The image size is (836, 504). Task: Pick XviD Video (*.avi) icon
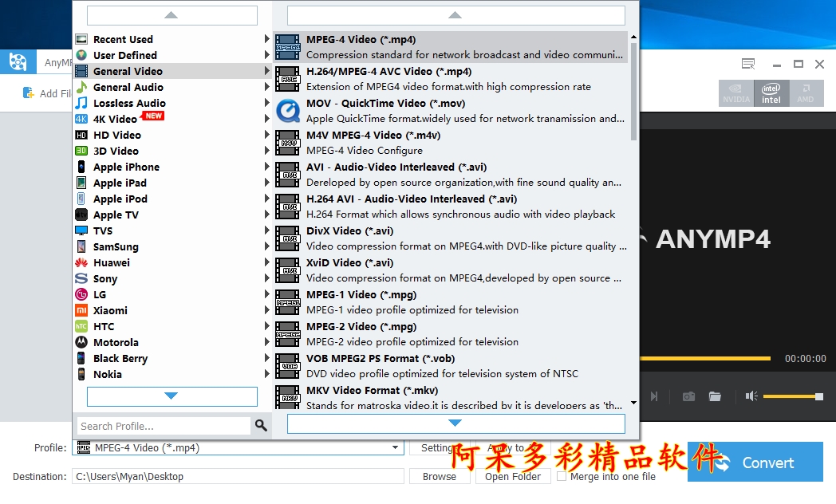coord(288,271)
